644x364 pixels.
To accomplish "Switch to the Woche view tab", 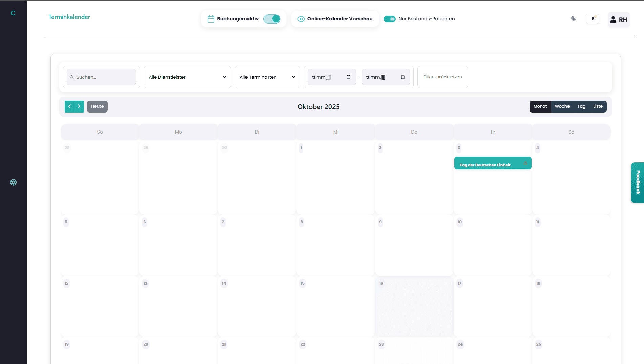I will pyautogui.click(x=562, y=106).
